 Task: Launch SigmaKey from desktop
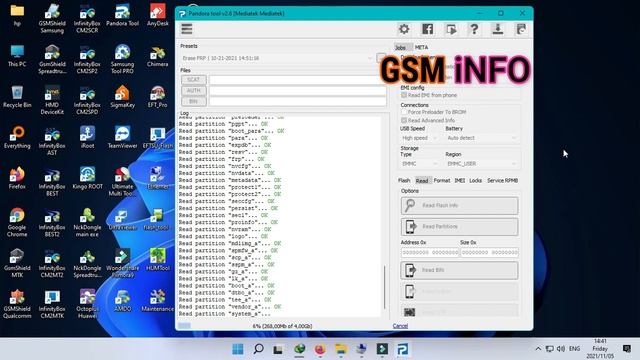[122, 97]
